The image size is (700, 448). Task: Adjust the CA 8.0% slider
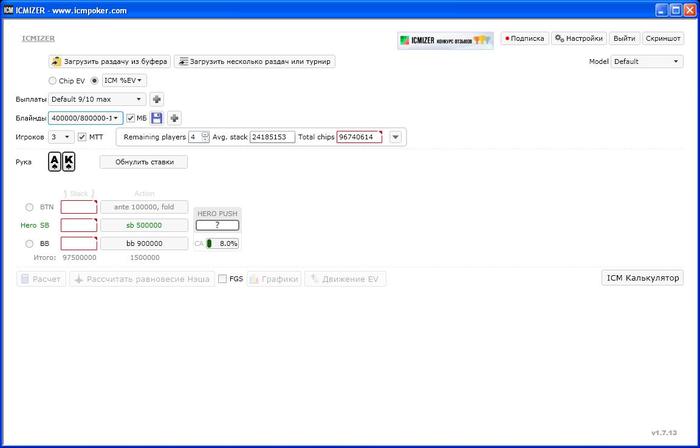pyautogui.click(x=222, y=244)
